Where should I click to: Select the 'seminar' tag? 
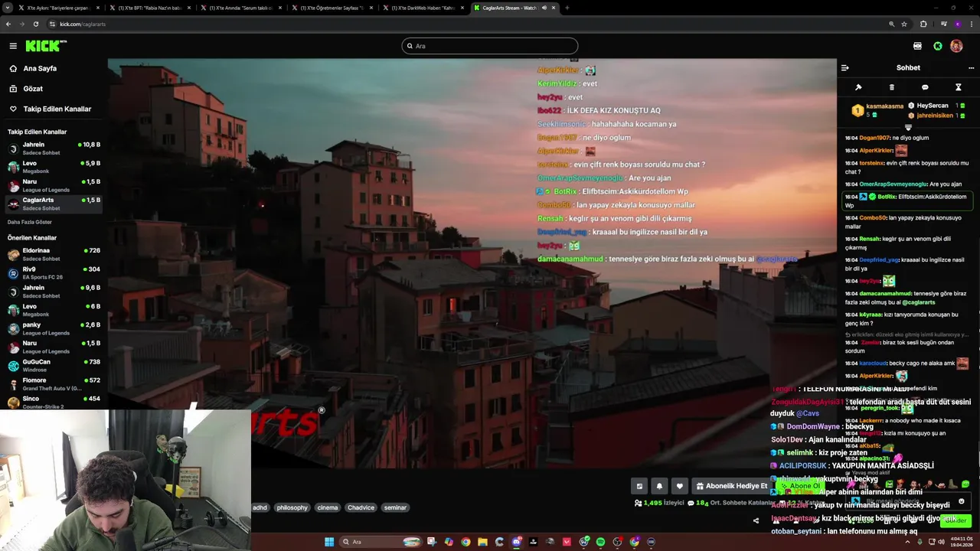click(395, 507)
